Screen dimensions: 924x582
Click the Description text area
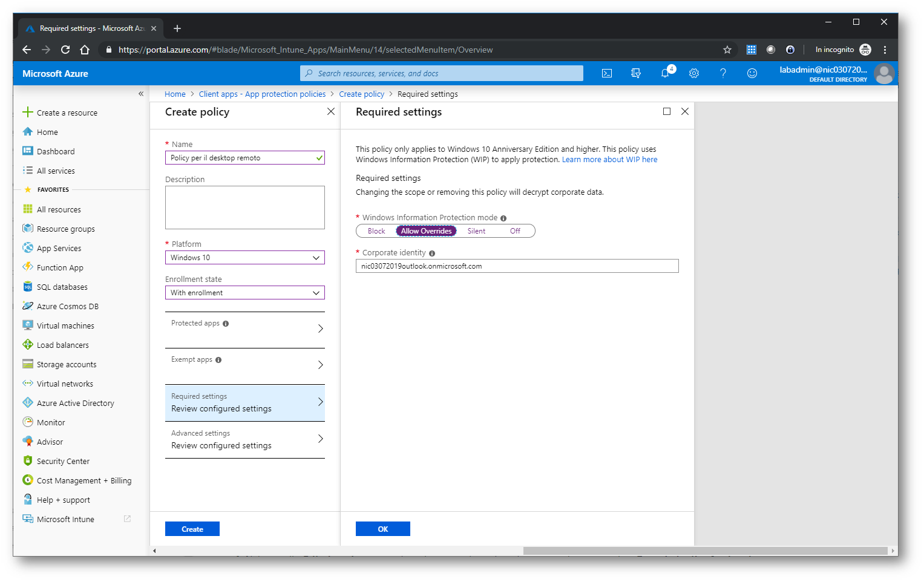245,208
